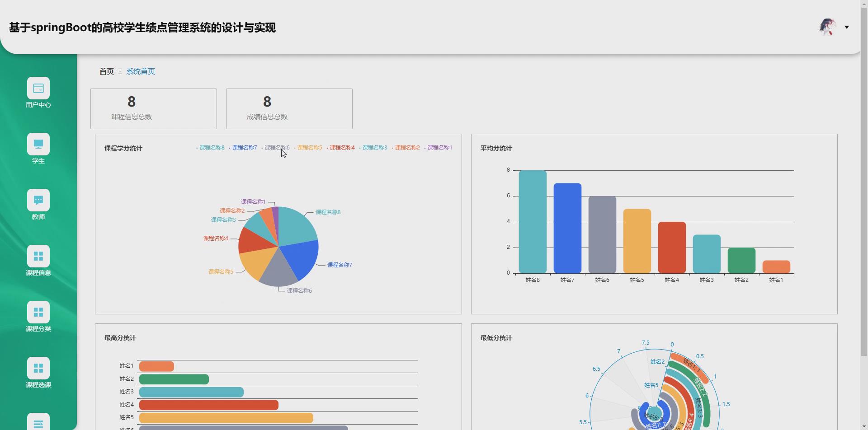Click the partially visible bottom sidebar icon
The height and width of the screenshot is (430, 868).
38,422
